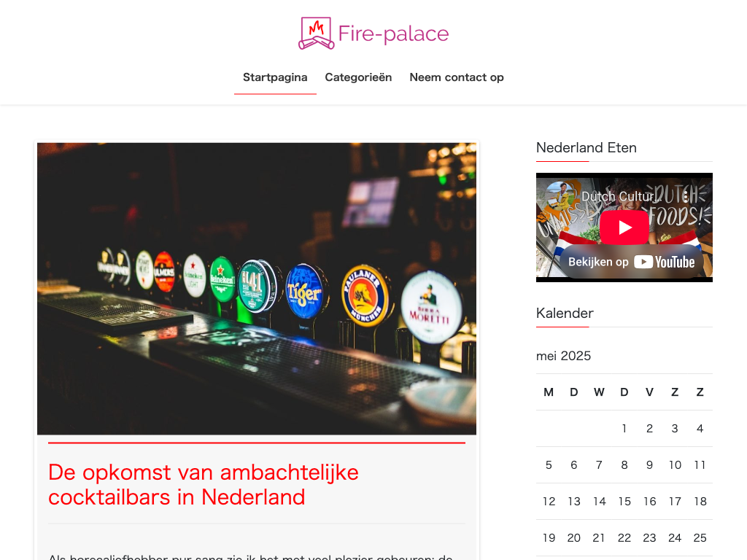Screen dimensions: 747x560
Task: Open the video's three-dot options menu
Action: tap(686, 195)
